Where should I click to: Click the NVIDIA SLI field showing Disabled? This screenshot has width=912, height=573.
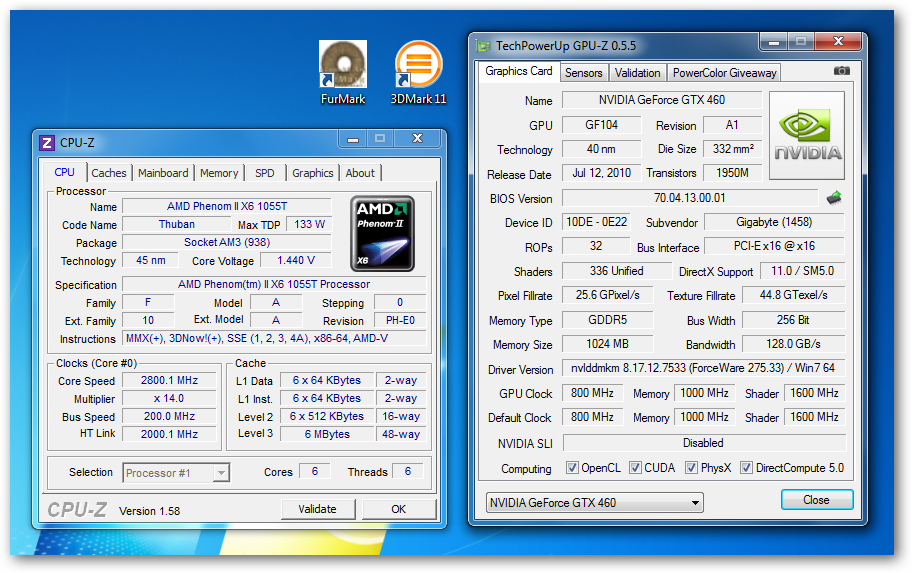(703, 443)
